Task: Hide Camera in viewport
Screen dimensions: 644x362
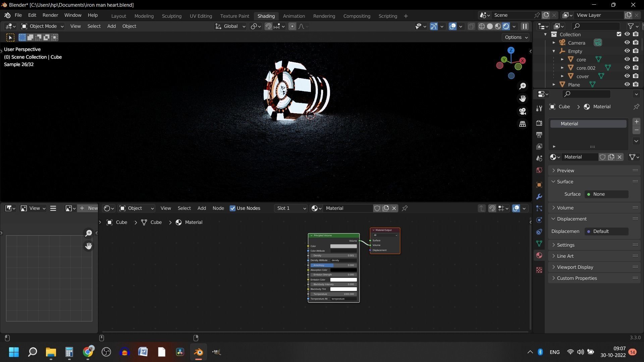Action: (x=627, y=43)
